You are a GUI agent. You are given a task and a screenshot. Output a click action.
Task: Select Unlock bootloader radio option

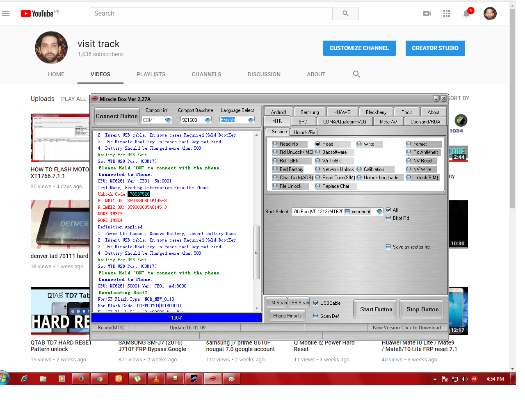(x=359, y=178)
